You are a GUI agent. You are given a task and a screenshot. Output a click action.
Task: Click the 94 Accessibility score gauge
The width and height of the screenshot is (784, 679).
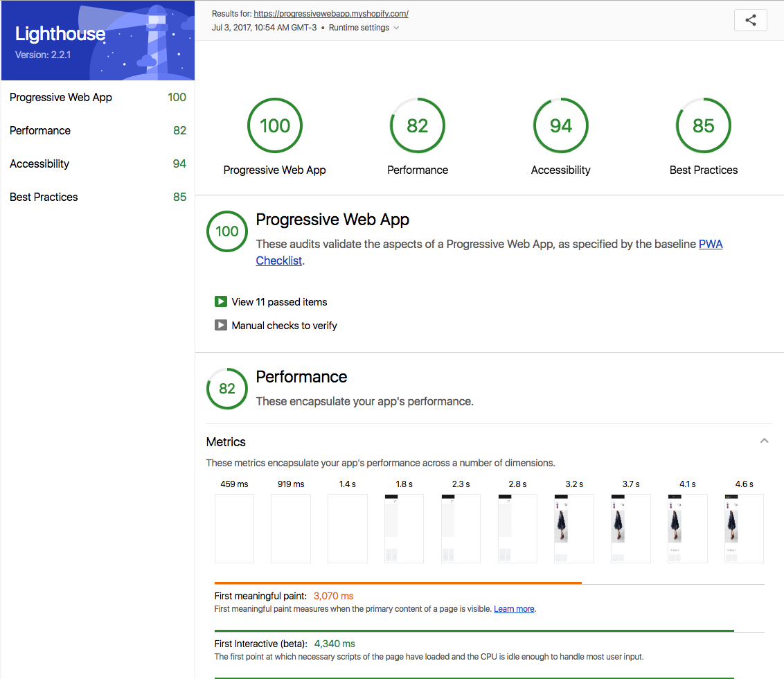coord(560,125)
